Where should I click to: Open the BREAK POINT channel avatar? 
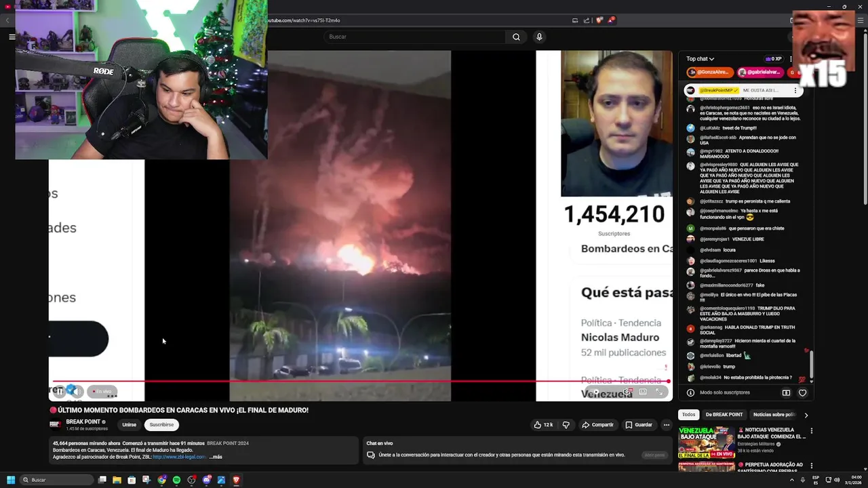(x=56, y=425)
